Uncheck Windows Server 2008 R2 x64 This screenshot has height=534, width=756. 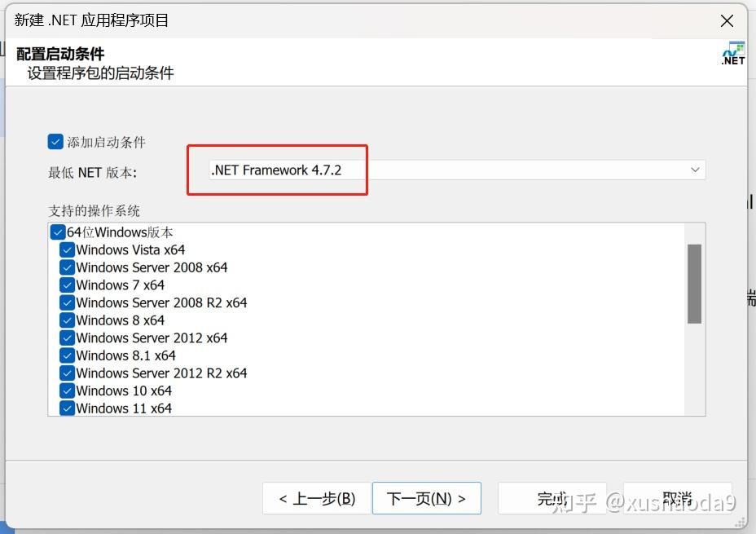pyautogui.click(x=67, y=302)
